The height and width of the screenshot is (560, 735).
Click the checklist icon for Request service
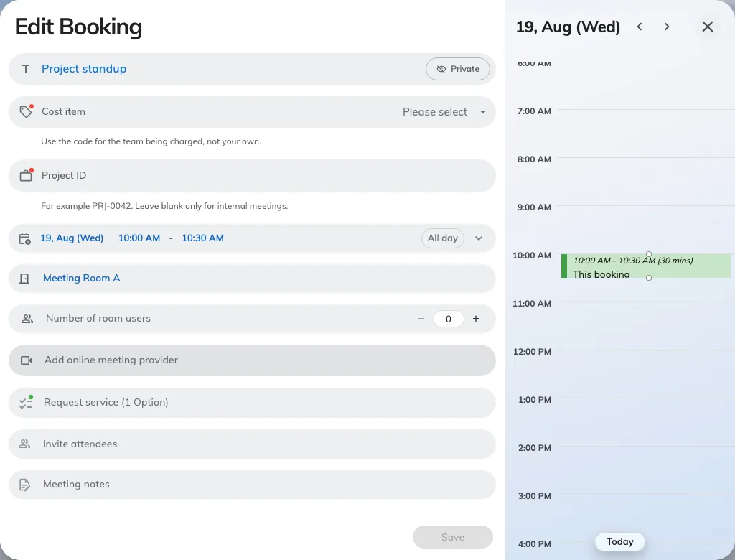point(26,403)
